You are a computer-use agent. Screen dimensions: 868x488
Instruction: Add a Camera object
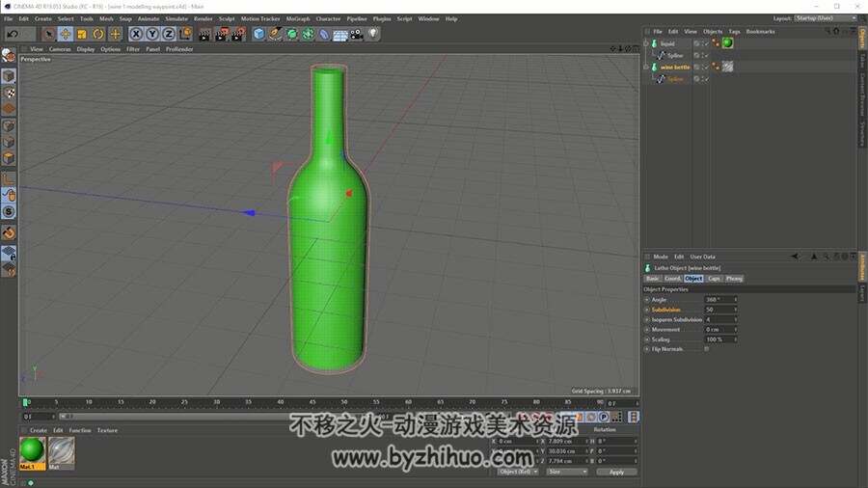click(357, 35)
